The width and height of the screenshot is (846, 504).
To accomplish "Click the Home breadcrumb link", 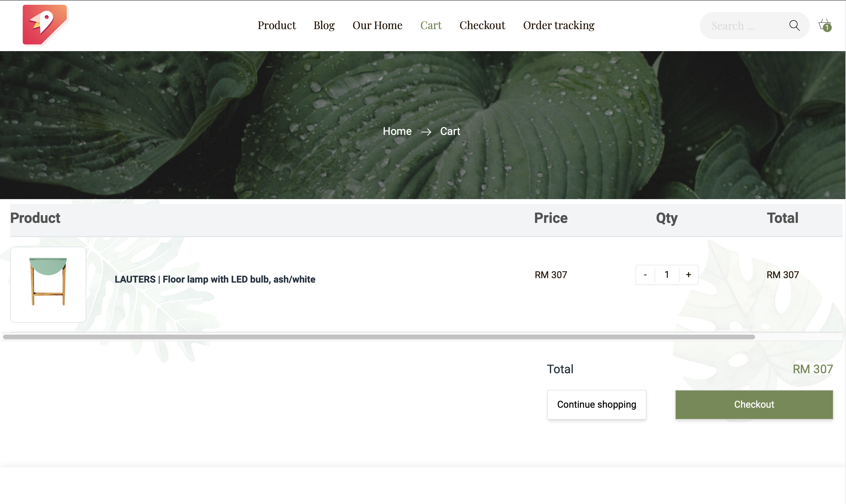I will point(397,131).
